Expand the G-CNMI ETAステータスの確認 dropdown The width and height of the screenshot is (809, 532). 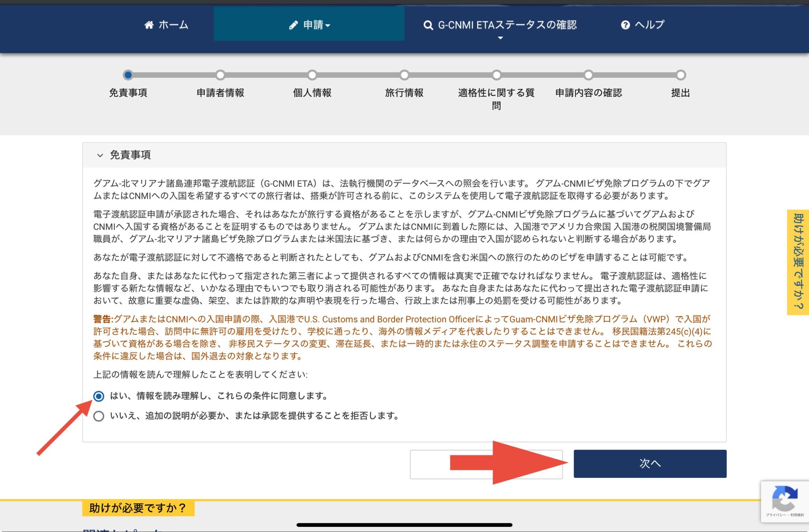500,38
